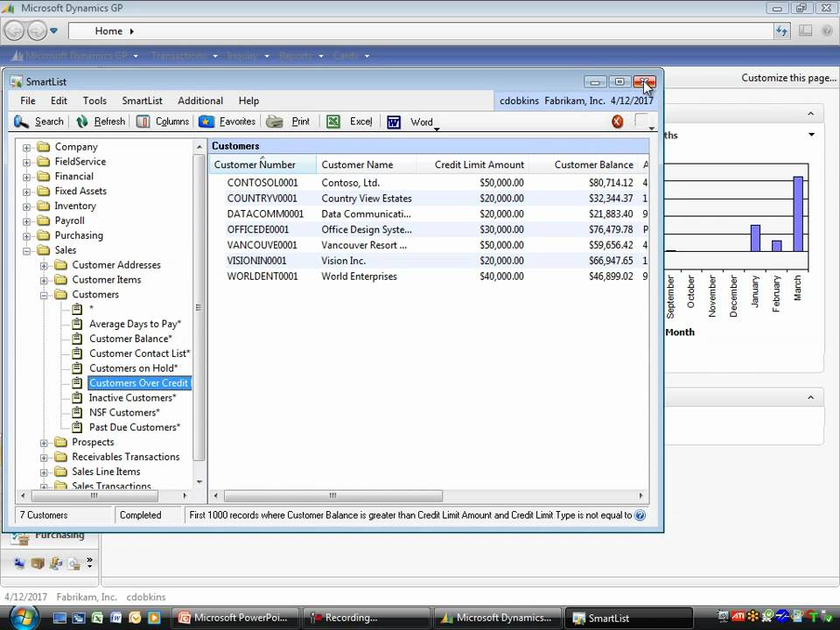Expand the Payroll folder
Image resolution: width=840 pixels, height=630 pixels.
26,220
